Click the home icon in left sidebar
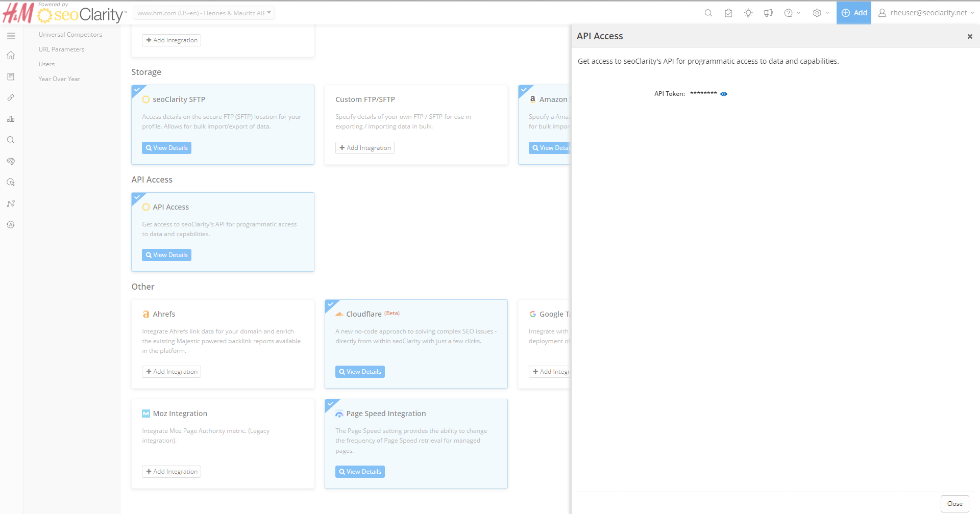This screenshot has height=514, width=980. pos(11,56)
